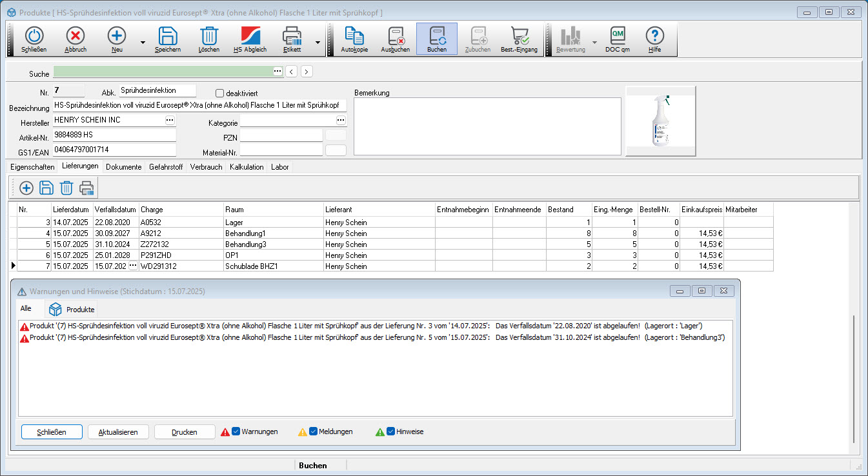Click the Löschen trash icon in main toolbar
The height and width of the screenshot is (476, 868).
click(x=208, y=39)
